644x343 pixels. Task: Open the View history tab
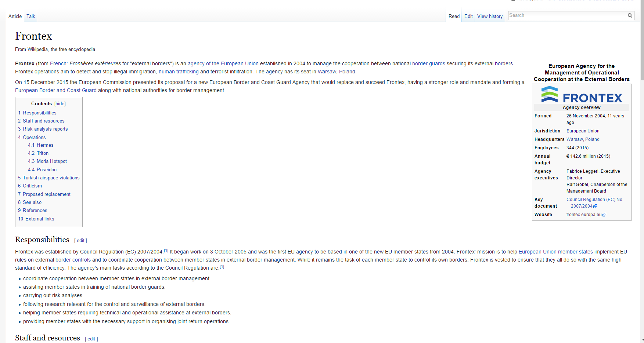coord(490,16)
